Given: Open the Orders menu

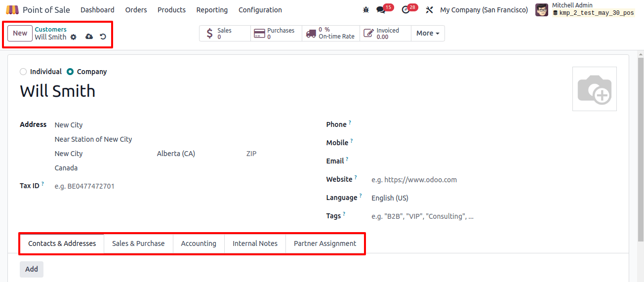Looking at the screenshot, I should (x=136, y=10).
